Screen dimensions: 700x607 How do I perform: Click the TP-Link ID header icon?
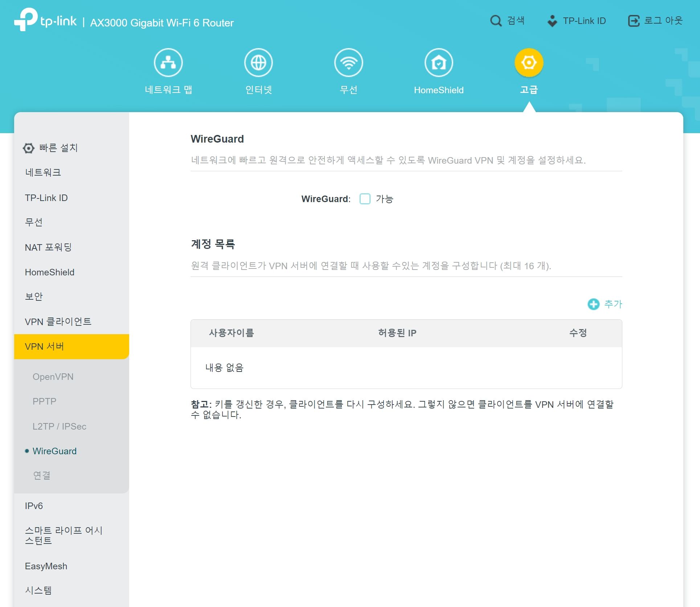click(552, 21)
